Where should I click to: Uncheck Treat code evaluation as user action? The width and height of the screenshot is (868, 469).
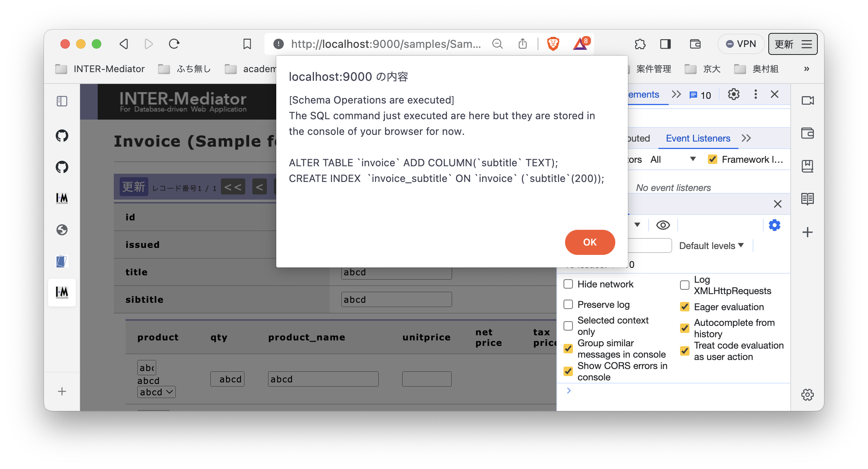(685, 351)
